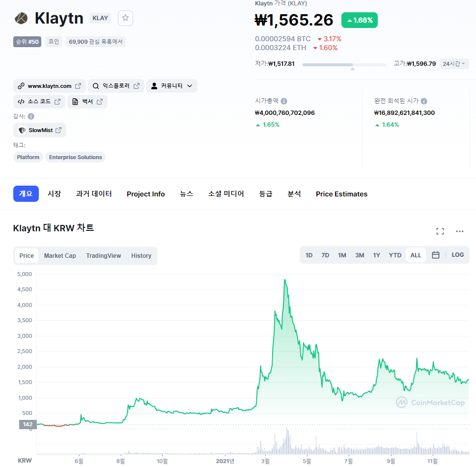The width and height of the screenshot is (476, 467).
Task: Click external link icon beside SlowMist
Action: pos(58,130)
